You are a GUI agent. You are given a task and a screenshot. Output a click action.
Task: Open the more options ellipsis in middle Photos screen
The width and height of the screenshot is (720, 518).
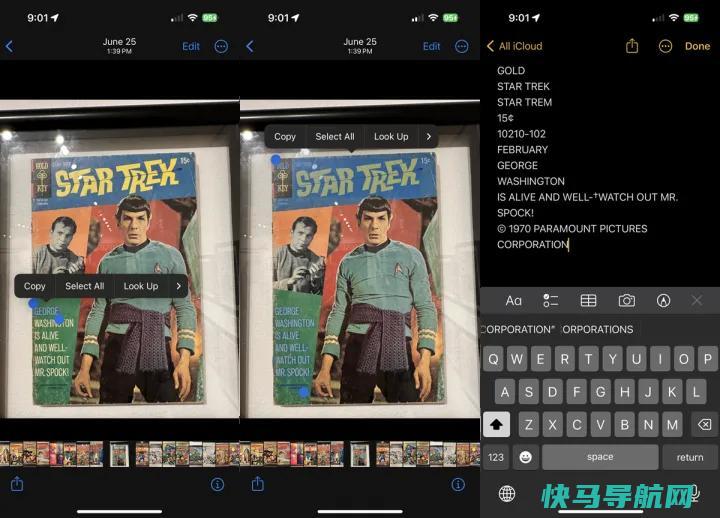click(x=461, y=46)
